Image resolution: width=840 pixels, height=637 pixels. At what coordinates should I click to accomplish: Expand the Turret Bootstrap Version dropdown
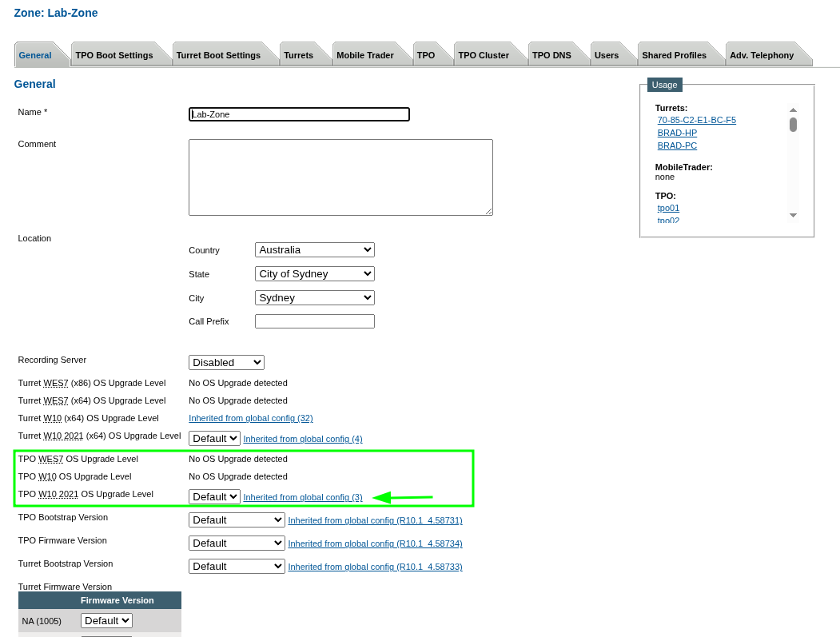coord(237,567)
